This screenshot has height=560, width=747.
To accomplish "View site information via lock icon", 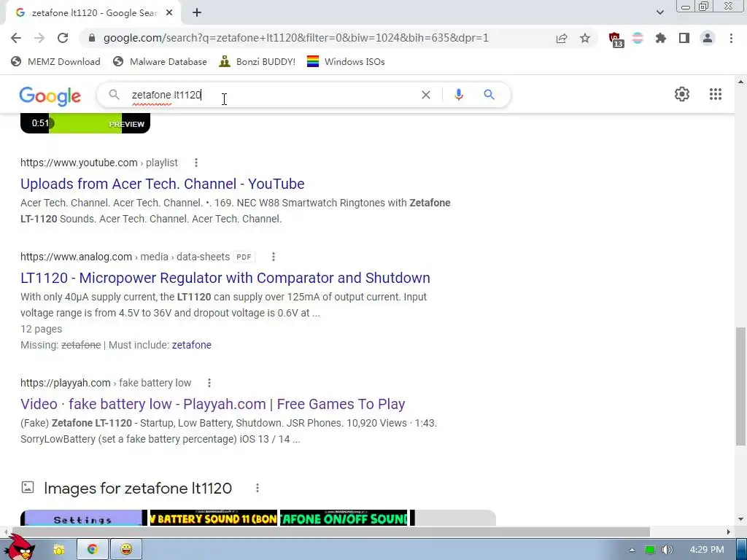I will pyautogui.click(x=92, y=38).
